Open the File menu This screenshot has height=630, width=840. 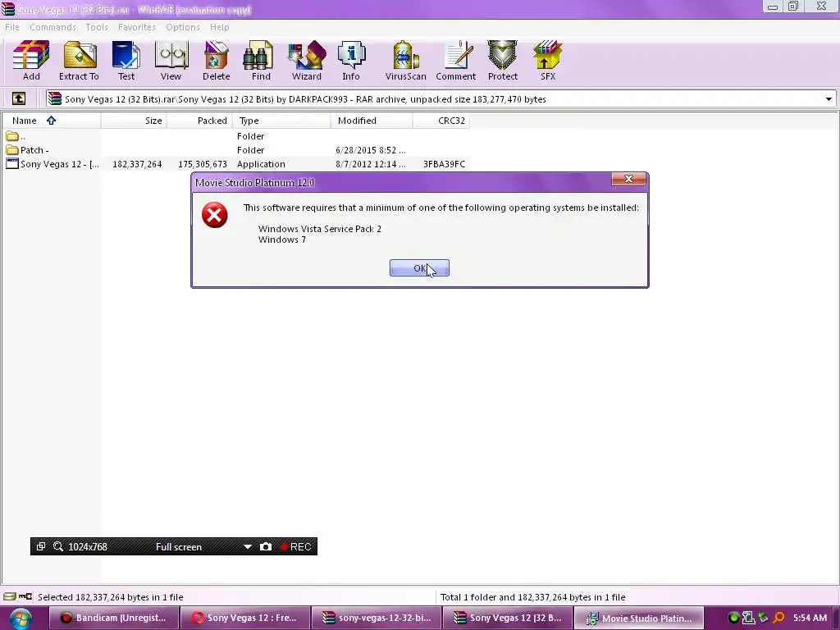(11, 27)
